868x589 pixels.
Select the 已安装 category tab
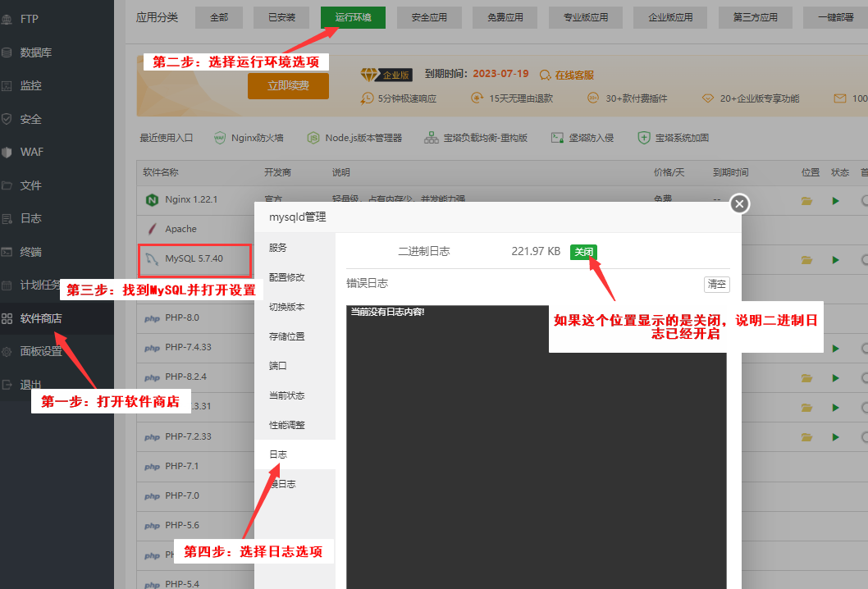[281, 18]
